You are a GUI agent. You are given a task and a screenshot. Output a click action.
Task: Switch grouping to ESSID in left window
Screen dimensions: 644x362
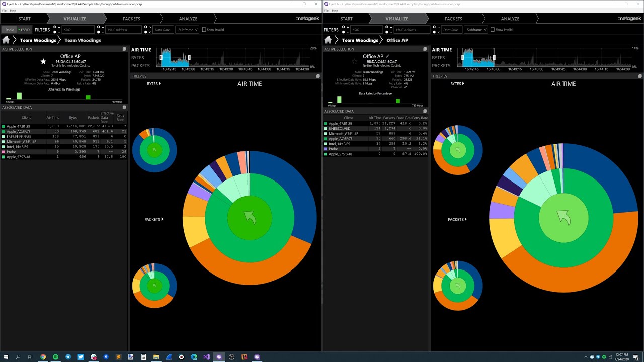coord(24,30)
